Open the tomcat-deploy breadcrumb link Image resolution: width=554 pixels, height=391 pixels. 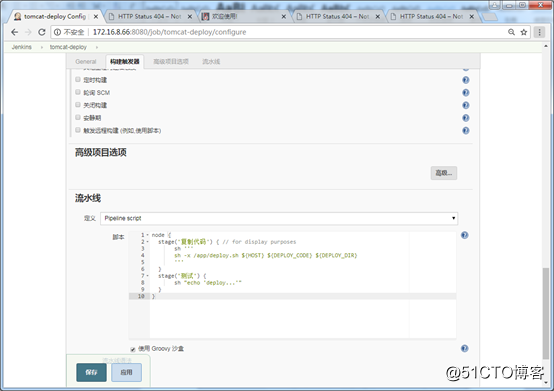[x=68, y=47]
